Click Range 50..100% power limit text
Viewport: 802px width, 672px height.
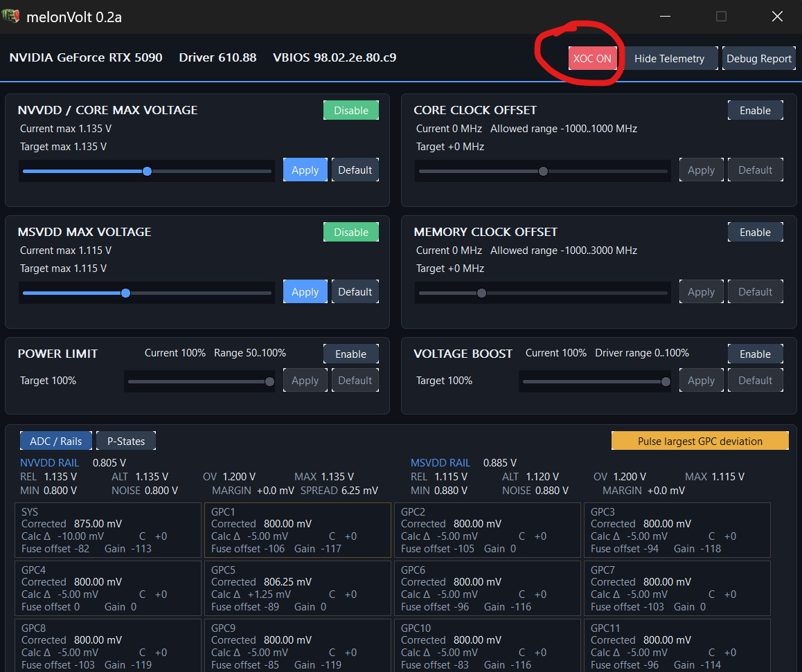(x=249, y=352)
